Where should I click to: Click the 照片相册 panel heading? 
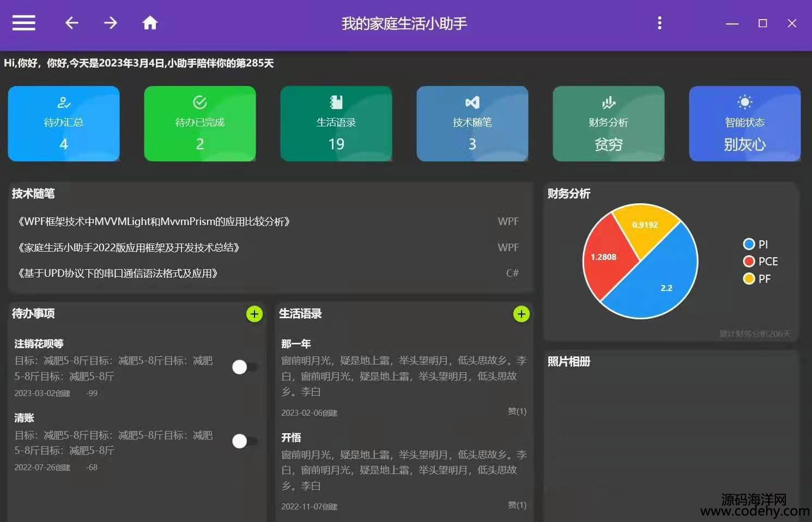(x=569, y=361)
